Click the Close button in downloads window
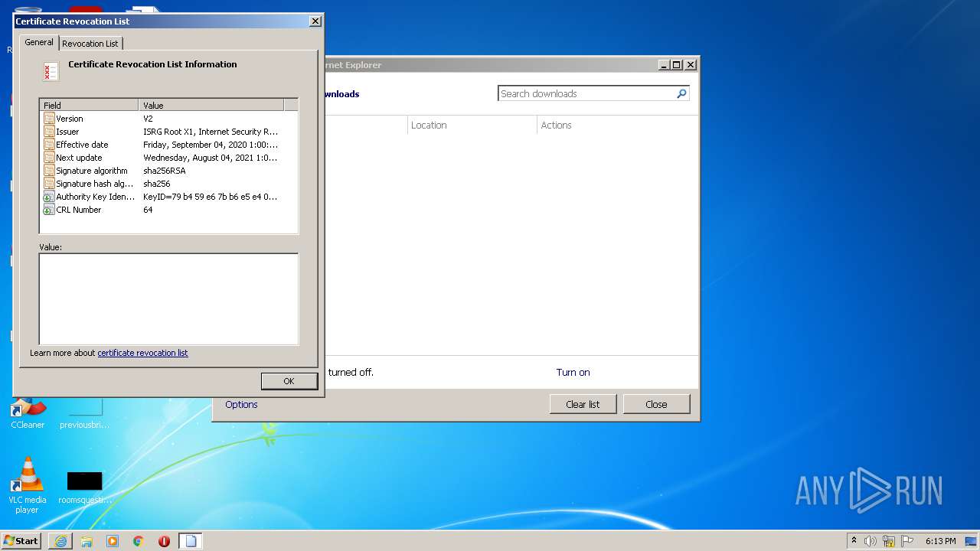The image size is (980, 551). pyautogui.click(x=656, y=404)
